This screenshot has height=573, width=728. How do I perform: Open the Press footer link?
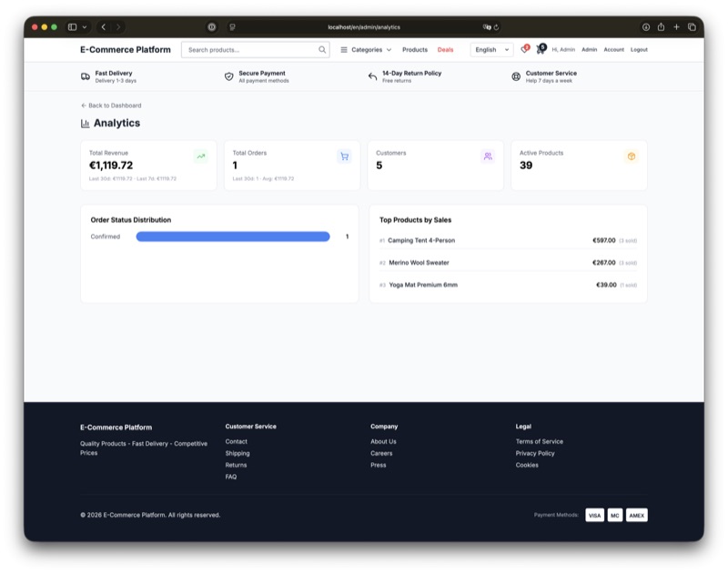378,465
